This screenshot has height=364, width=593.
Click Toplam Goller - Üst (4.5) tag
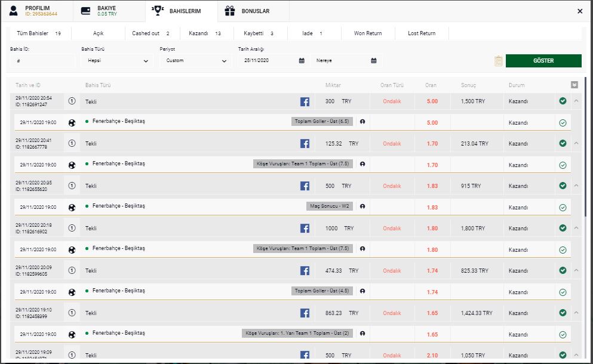coord(322,291)
